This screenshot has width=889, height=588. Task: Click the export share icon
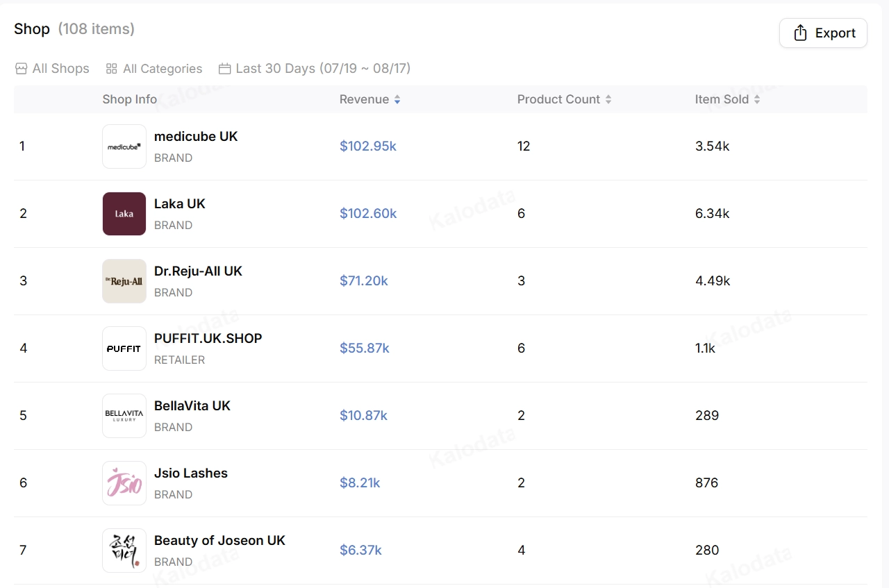click(800, 33)
